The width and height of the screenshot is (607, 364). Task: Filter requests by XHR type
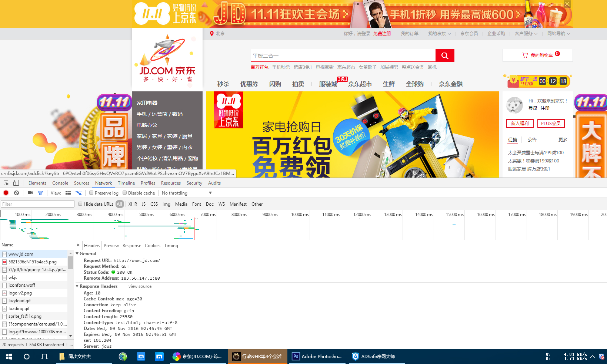[x=133, y=204]
